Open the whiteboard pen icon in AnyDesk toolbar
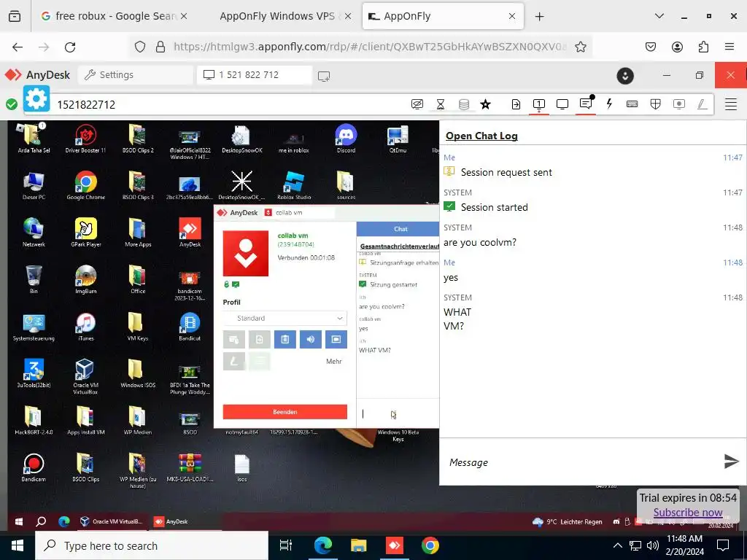Screen dimensions: 747x560 click(703, 104)
